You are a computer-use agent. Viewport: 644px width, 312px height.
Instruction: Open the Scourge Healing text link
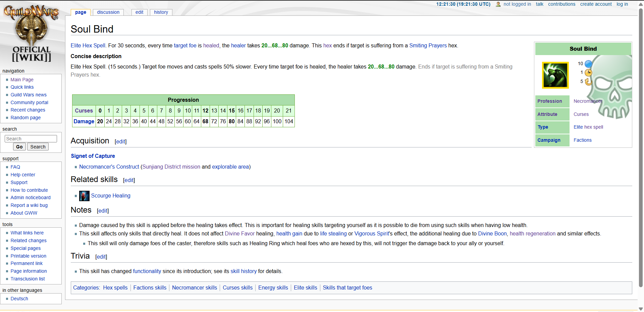tap(111, 195)
